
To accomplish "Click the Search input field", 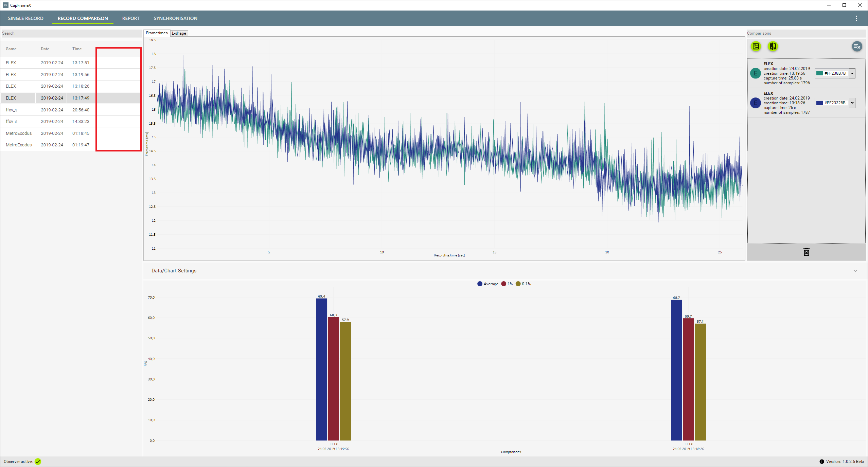I will [x=71, y=33].
